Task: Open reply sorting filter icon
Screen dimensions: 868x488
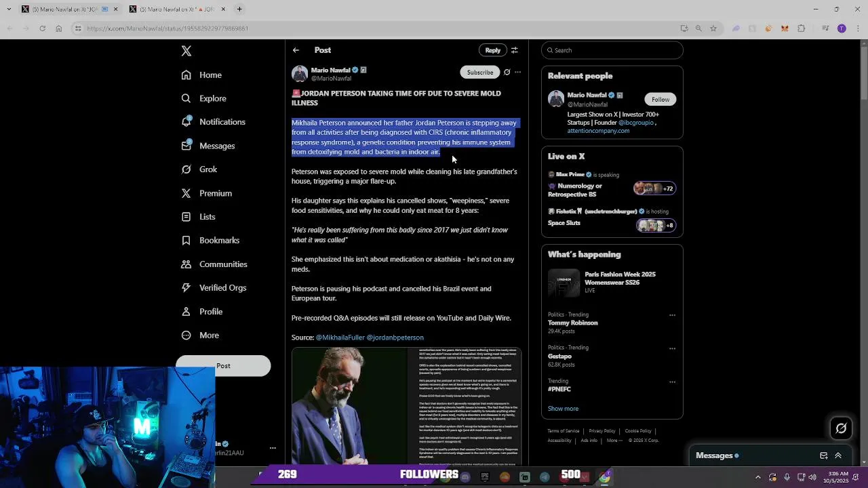Action: pos(514,50)
